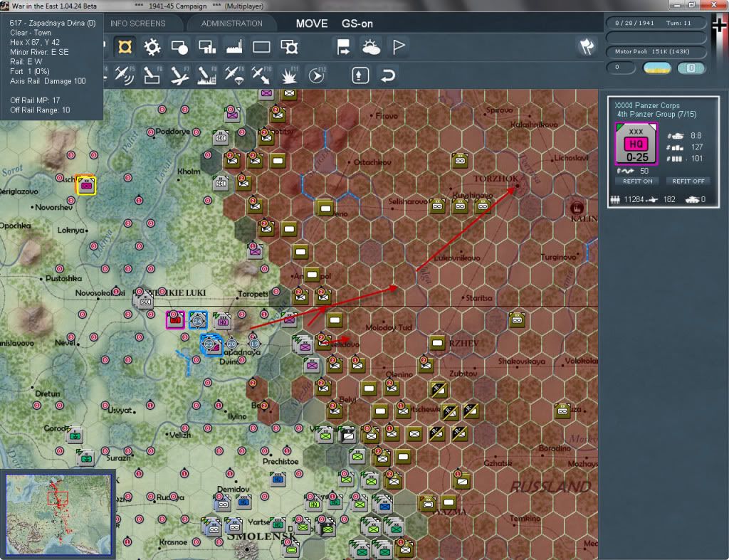Image resolution: width=729 pixels, height=560 pixels.
Task: Select the F7 bomb airfield mode icon
Action: click(x=179, y=75)
